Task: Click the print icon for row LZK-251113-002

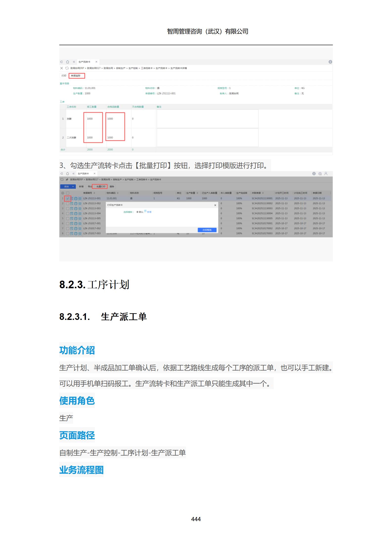Action: pos(76,203)
